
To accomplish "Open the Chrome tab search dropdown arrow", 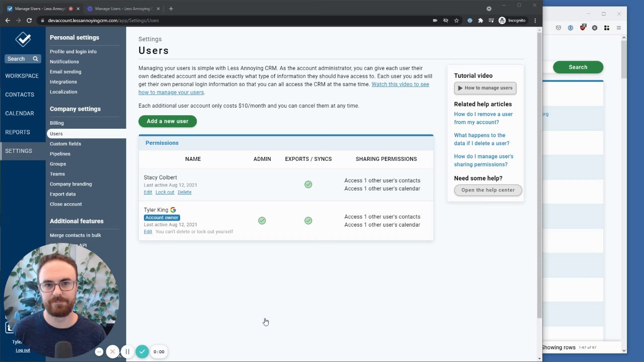I will 489,9.
